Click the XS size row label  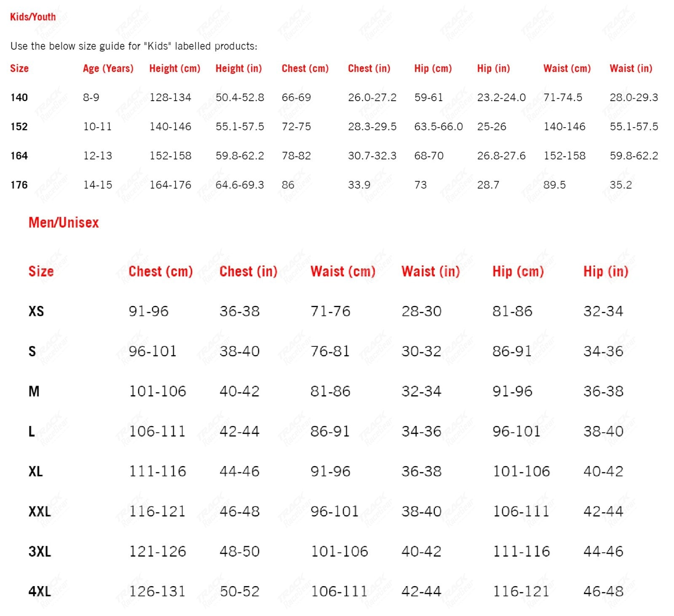tap(36, 311)
